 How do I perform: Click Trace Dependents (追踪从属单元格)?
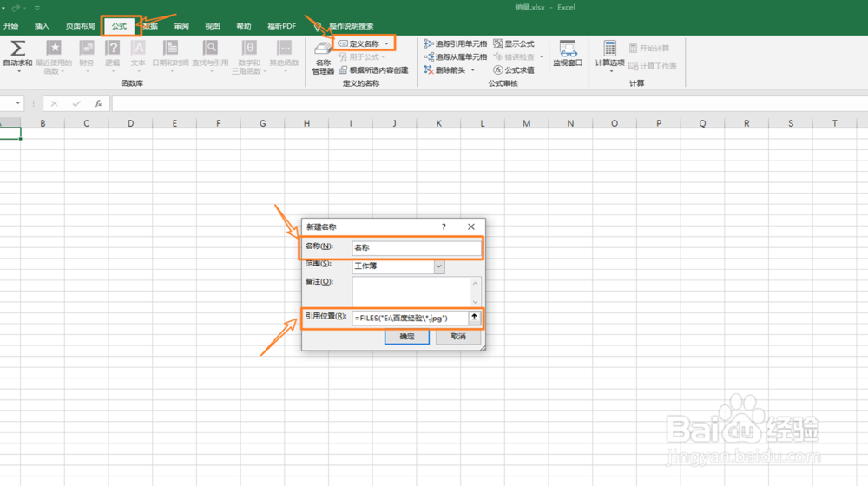456,56
